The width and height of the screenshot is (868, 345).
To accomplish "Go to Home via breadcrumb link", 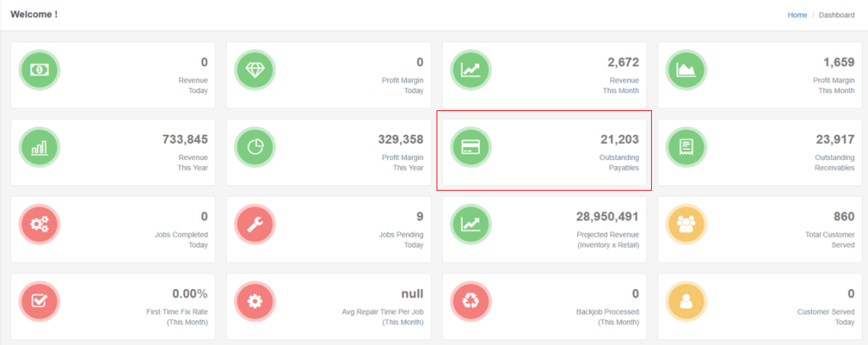I will tap(797, 15).
